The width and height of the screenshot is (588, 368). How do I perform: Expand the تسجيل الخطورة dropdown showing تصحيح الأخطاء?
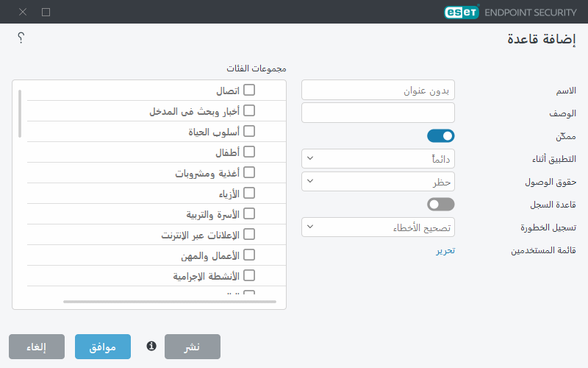(x=378, y=227)
